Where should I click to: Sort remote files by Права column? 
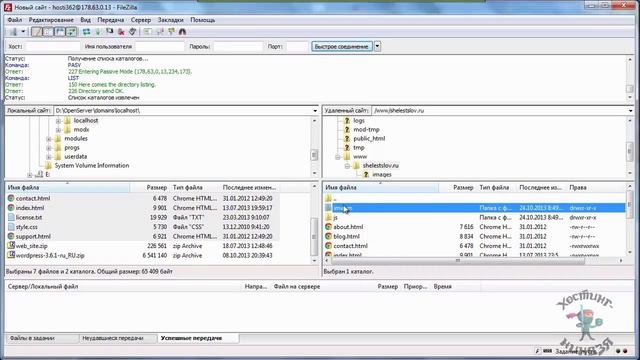coord(578,188)
